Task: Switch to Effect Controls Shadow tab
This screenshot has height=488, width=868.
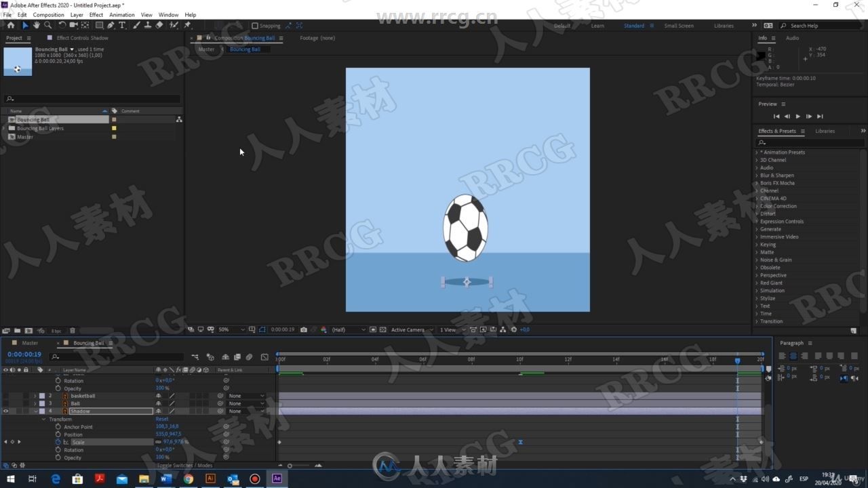Action: pyautogui.click(x=82, y=38)
